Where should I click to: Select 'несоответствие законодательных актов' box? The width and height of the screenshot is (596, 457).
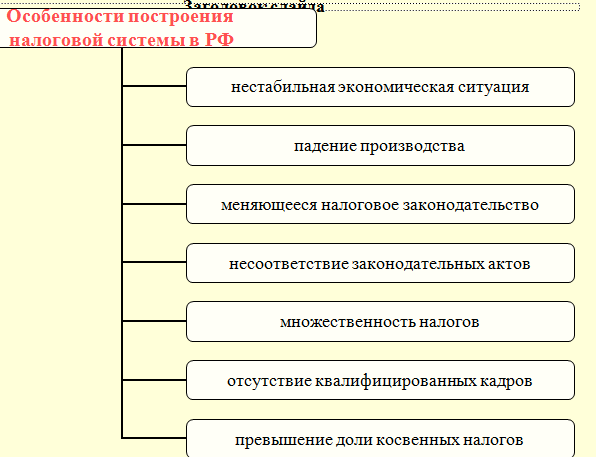[x=380, y=263]
